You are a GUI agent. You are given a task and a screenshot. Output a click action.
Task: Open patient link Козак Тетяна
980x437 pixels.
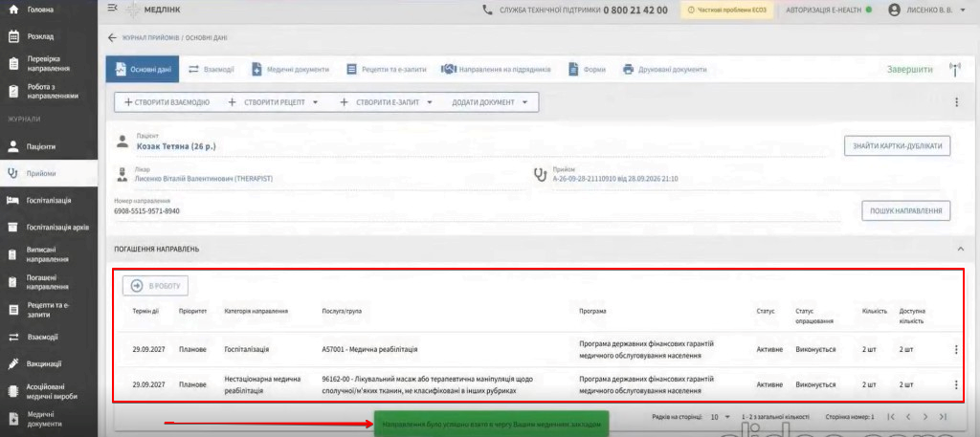176,146
